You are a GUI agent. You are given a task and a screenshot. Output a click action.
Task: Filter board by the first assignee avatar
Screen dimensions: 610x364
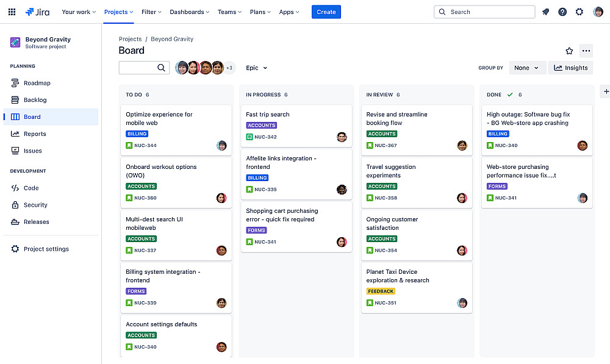point(182,68)
